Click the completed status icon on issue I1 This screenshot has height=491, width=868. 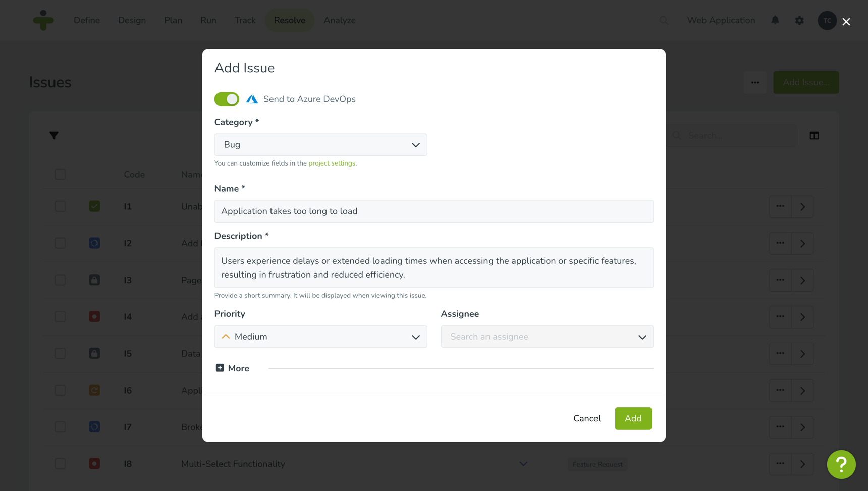pos(94,206)
